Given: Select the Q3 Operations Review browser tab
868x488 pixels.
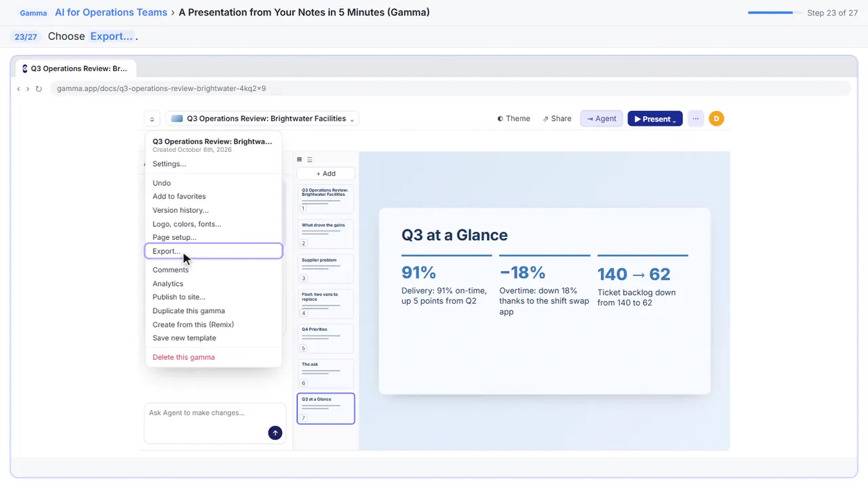Looking at the screenshot, I should [76, 68].
